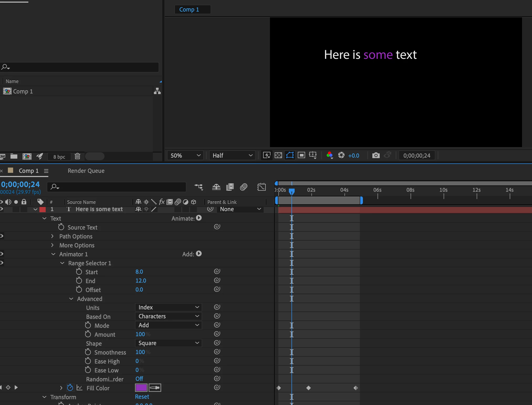Delete selected project item with trash icon
The height and width of the screenshot is (405, 532).
(77, 156)
